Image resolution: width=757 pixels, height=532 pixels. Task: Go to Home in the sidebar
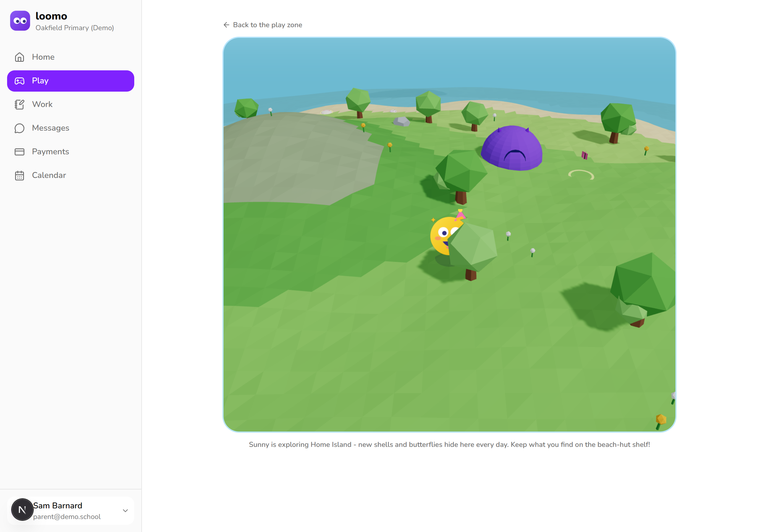pyautogui.click(x=71, y=57)
